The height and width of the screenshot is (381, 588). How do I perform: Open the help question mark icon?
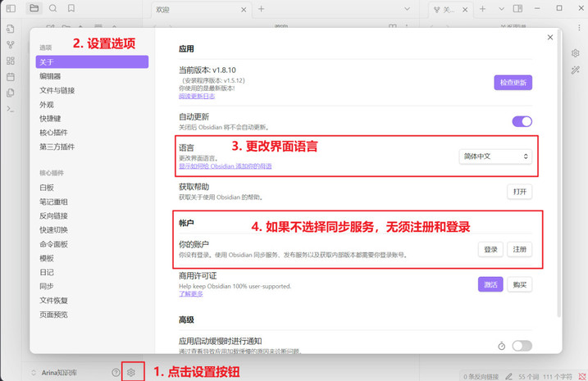pos(116,372)
